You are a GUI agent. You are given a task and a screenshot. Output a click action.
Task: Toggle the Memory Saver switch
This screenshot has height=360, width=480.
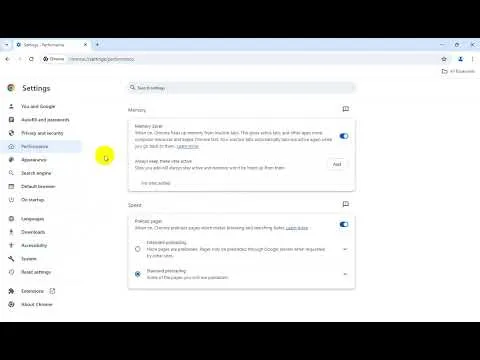click(x=344, y=136)
